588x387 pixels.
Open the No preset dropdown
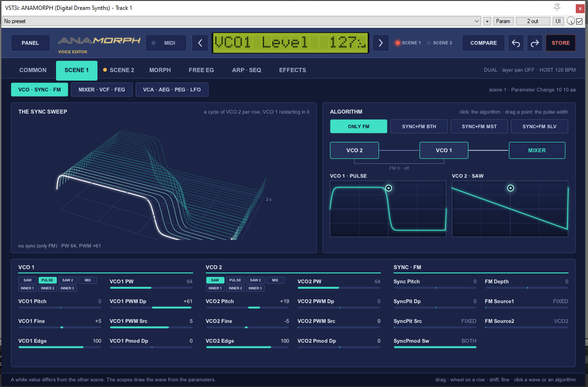pyautogui.click(x=242, y=21)
